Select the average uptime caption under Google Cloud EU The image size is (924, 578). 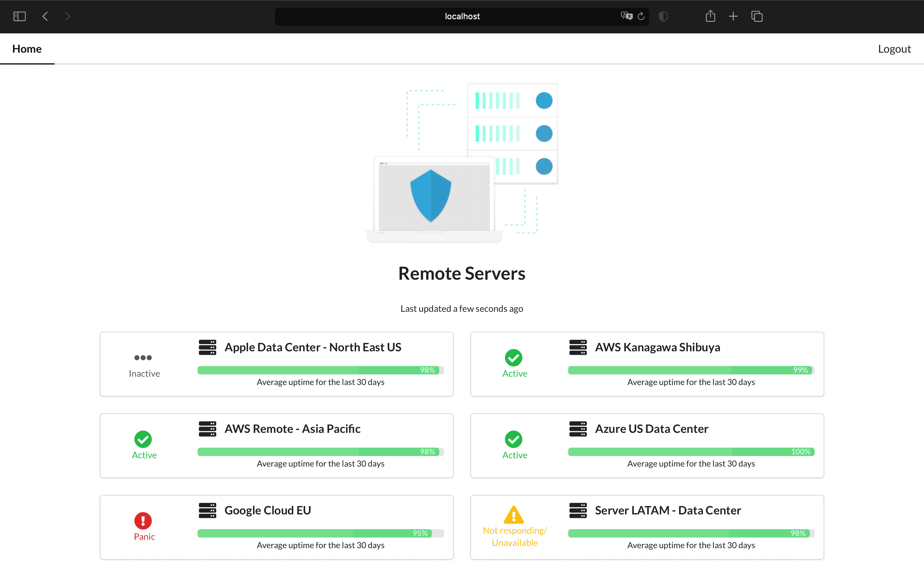pyautogui.click(x=320, y=545)
